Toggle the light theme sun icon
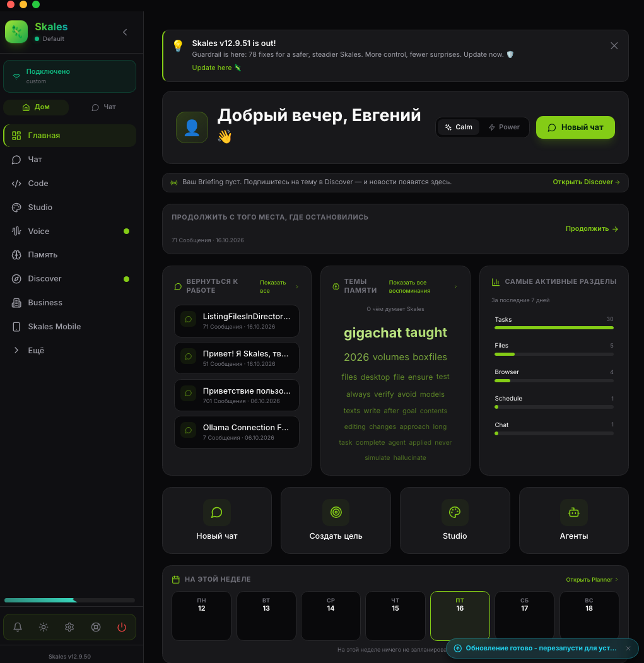Viewport: 644px width, 663px height. click(44, 627)
